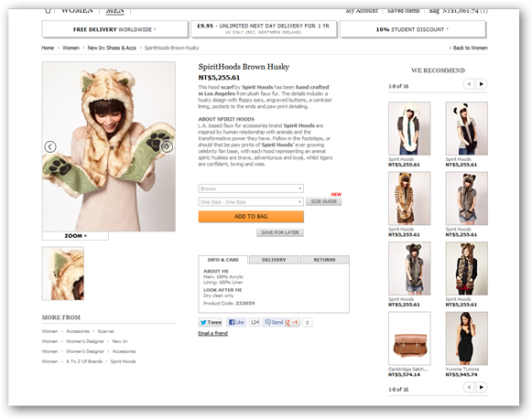Open main husky hood product image

109,146
